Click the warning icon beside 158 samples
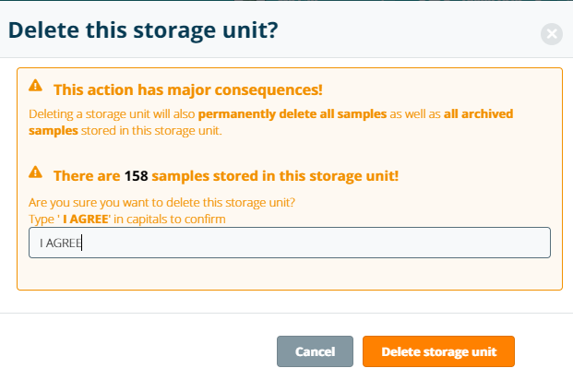 [36, 172]
